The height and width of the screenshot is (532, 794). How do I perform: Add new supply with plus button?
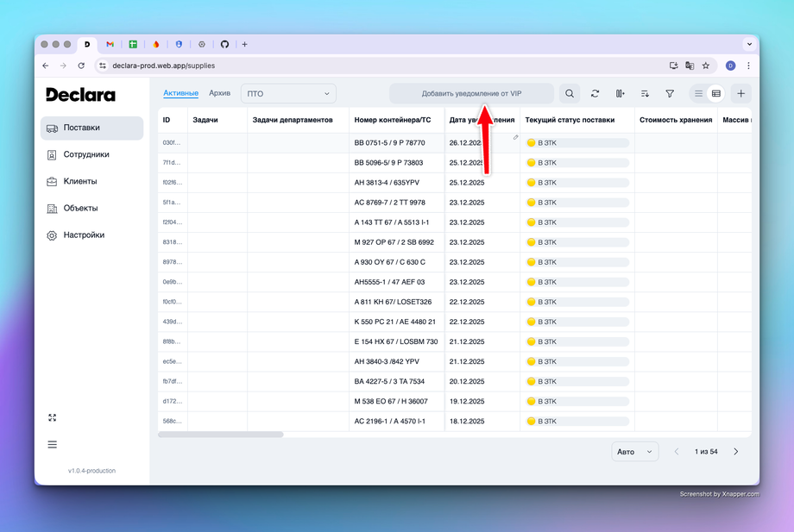[740, 94]
